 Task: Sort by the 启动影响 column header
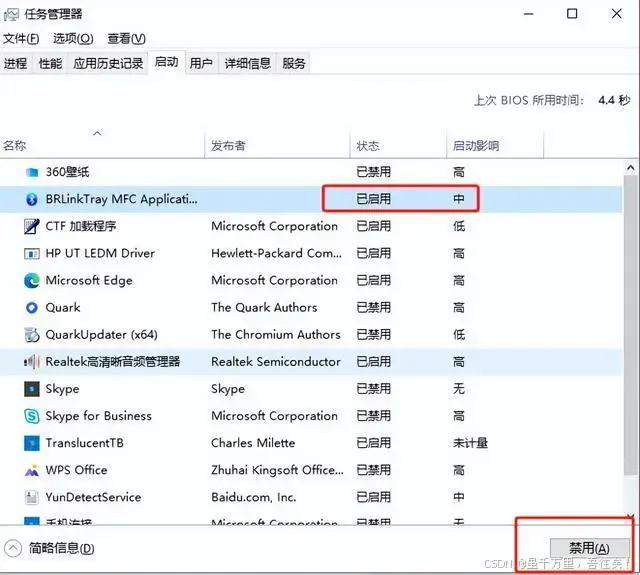[x=495, y=146]
